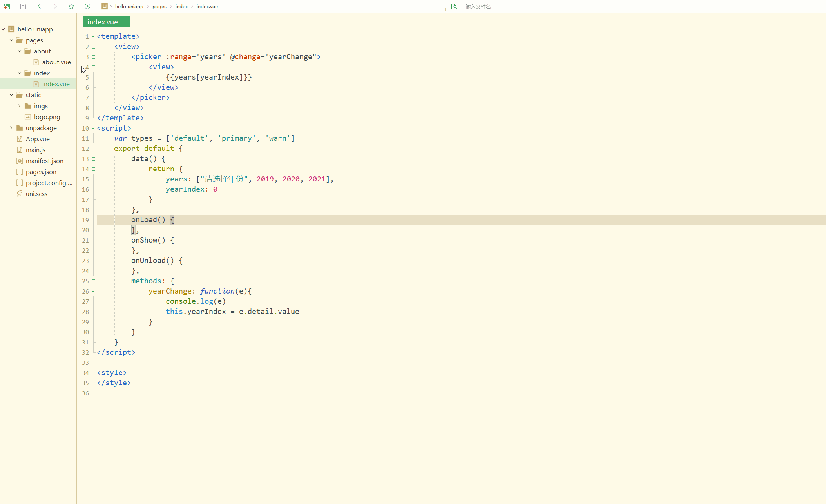Click the run play toolbar icon

[x=87, y=6]
